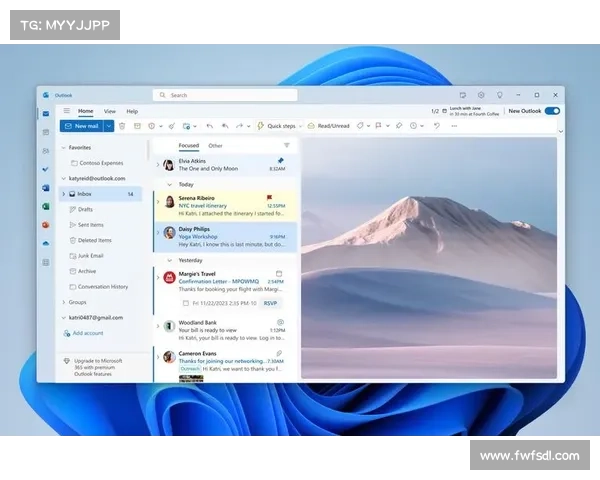This screenshot has width=600, height=480.
Task: Collapse the katyreid@outlook.com account
Action: [64, 178]
